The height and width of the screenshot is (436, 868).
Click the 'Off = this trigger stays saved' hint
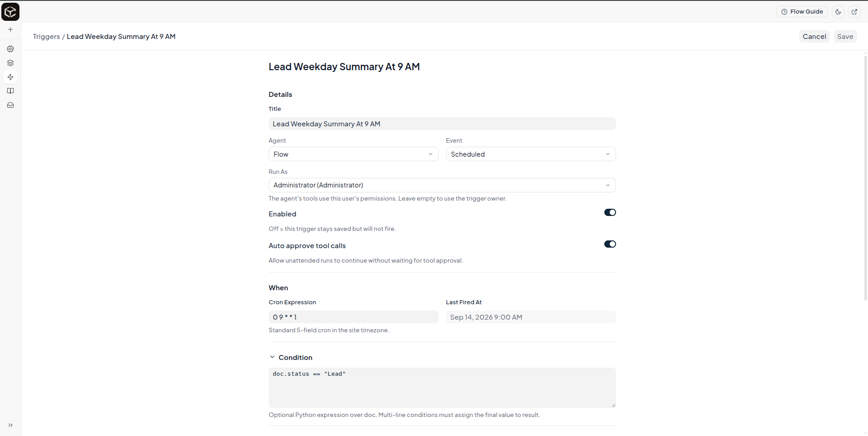pos(332,229)
